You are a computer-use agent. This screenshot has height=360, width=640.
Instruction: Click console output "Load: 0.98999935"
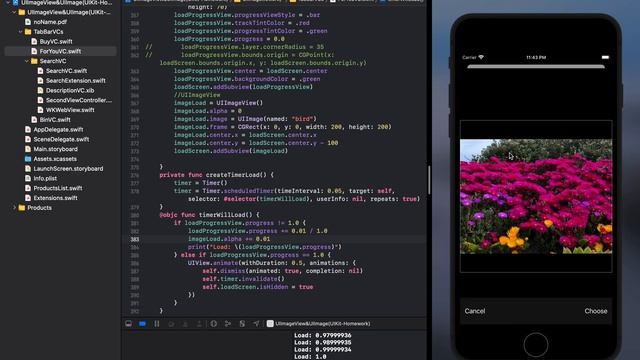click(322, 342)
